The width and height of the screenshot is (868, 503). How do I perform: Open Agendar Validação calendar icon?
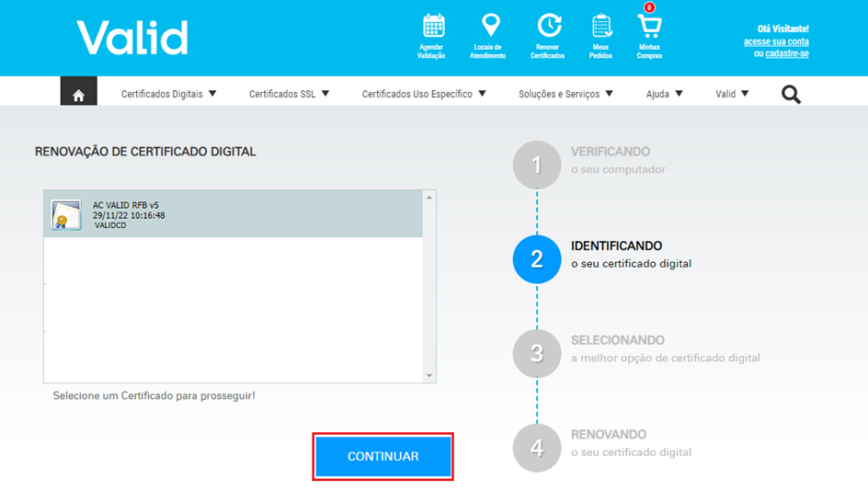433,26
